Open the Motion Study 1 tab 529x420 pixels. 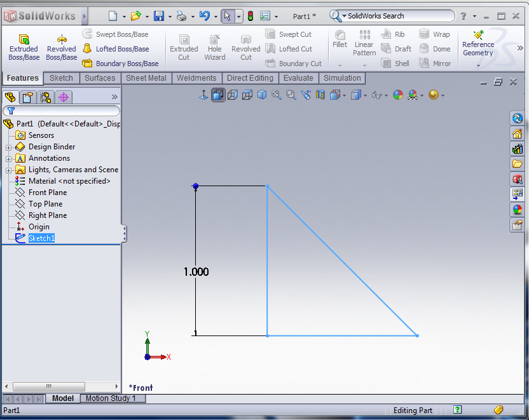tap(113, 398)
